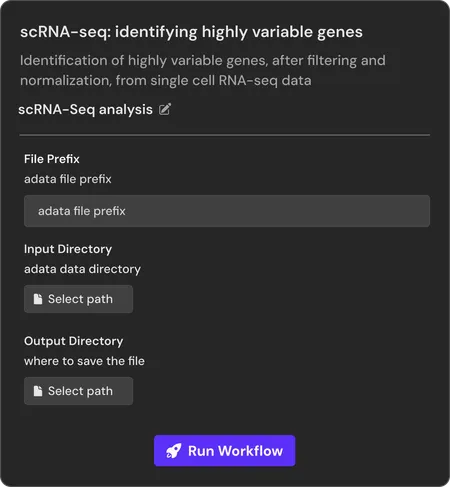The image size is (450, 487).
Task: Focus the adata file prefix text box
Action: pyautogui.click(x=227, y=211)
